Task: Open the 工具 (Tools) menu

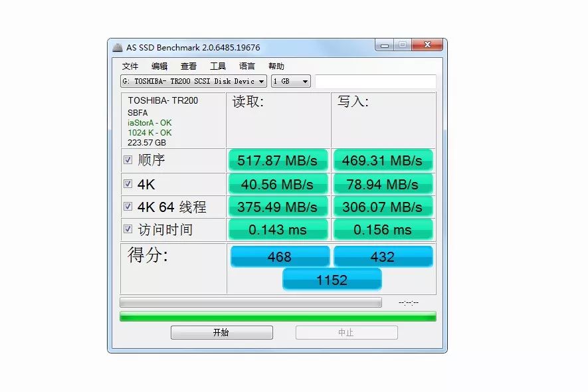Action: (x=217, y=66)
